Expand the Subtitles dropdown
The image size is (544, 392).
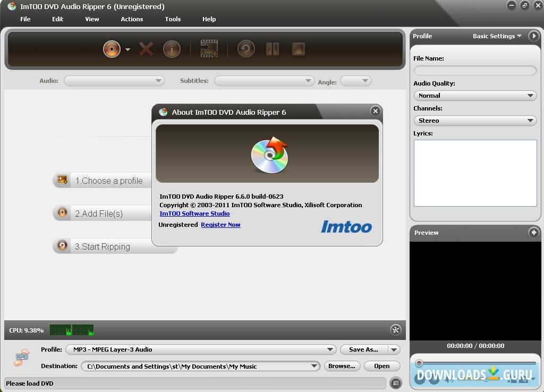pyautogui.click(x=309, y=81)
